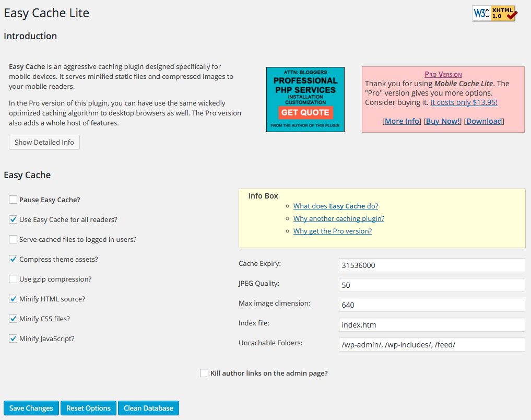Enable Use gzip compression checkbox

pos(13,279)
